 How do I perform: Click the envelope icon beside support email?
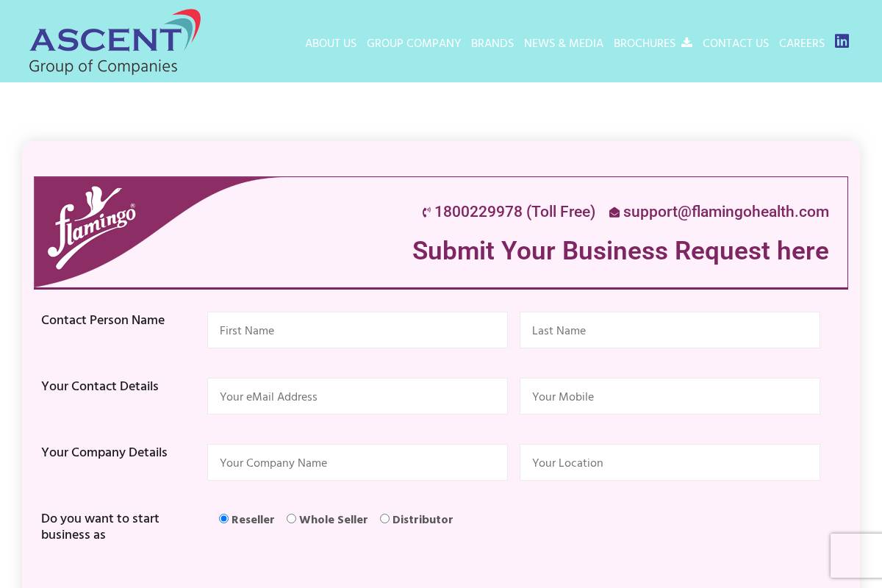coord(614,212)
